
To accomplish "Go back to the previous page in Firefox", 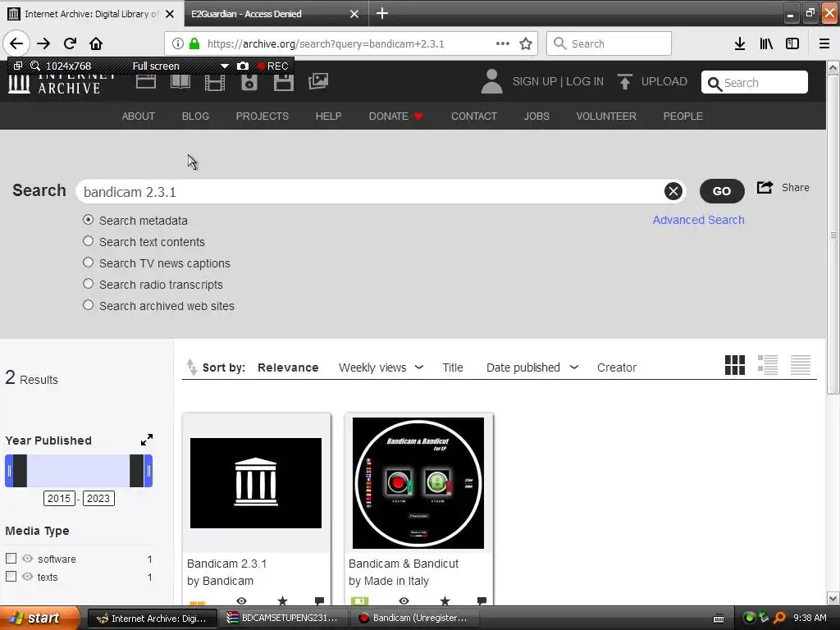I will click(16, 43).
